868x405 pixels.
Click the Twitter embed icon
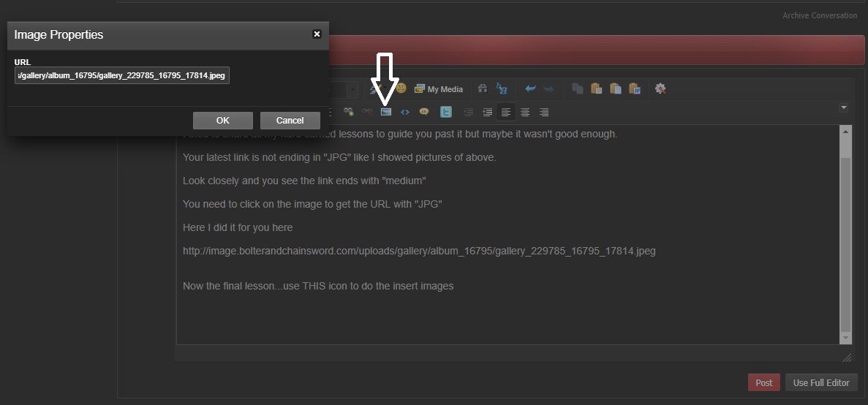coord(445,112)
